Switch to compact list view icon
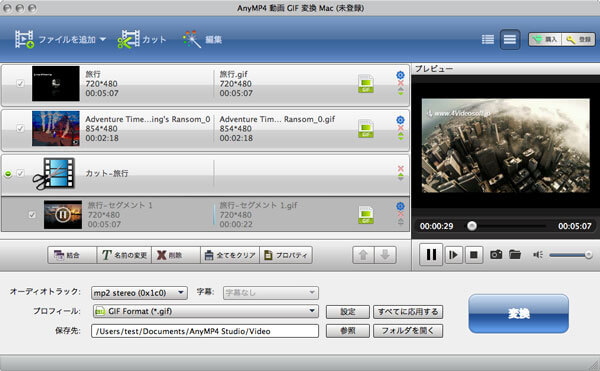The width and height of the screenshot is (600, 371). pos(488,39)
